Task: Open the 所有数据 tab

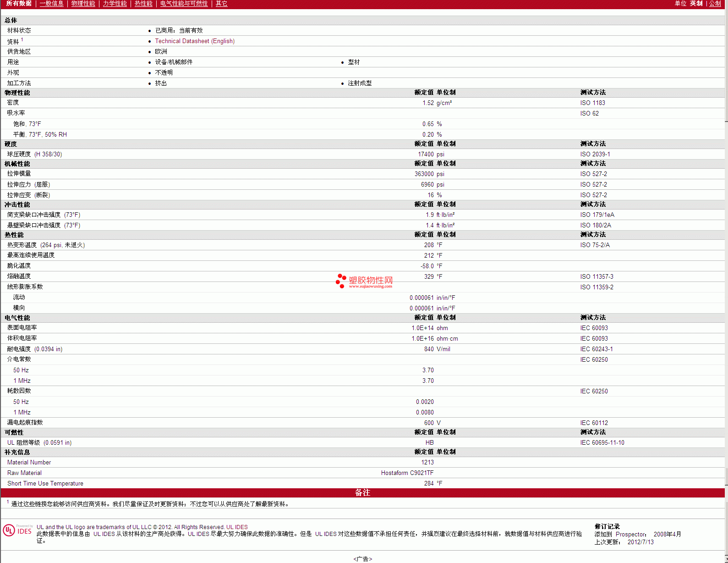Action: [19, 4]
